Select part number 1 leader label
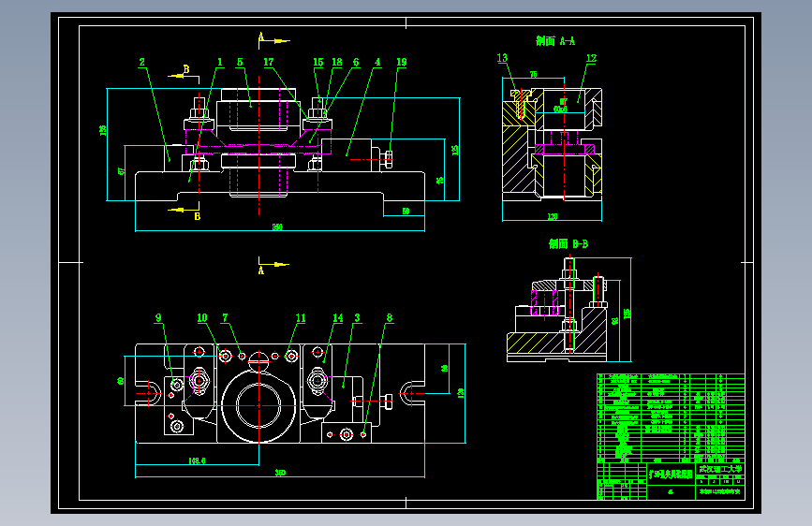 click(x=219, y=62)
